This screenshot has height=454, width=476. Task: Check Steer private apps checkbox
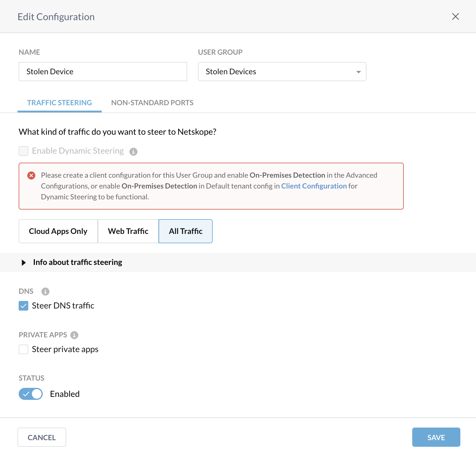(x=23, y=349)
